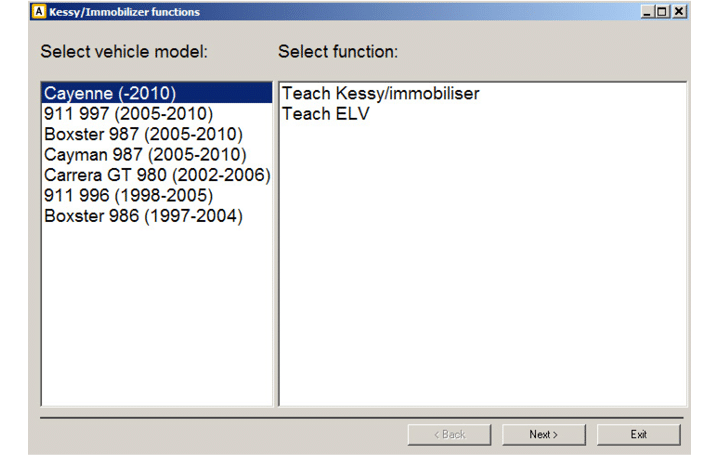Choose 911 996 (1998-2005) vehicle model

tap(128, 196)
